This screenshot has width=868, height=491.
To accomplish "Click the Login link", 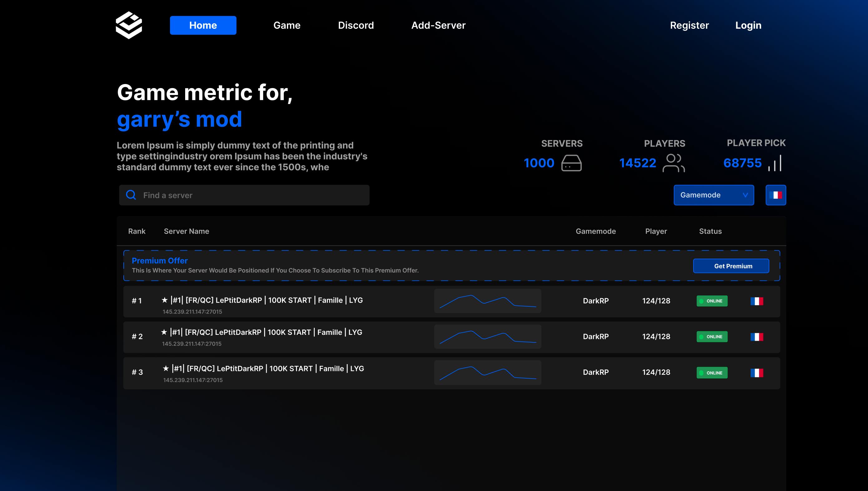I will 748,25.
